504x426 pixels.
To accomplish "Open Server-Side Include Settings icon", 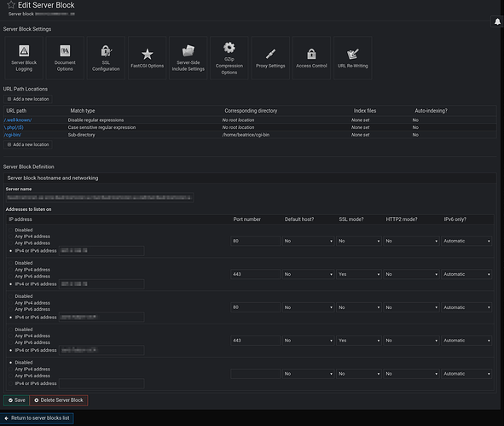I will coord(188,58).
